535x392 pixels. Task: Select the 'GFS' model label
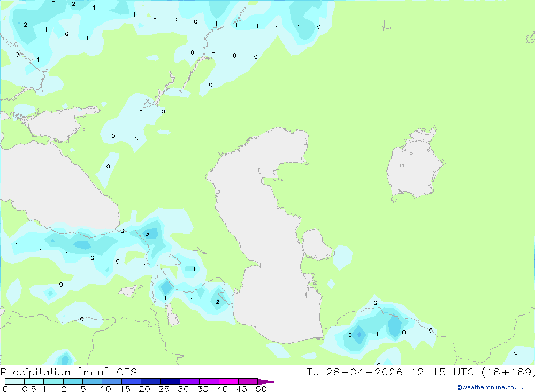[x=127, y=372]
